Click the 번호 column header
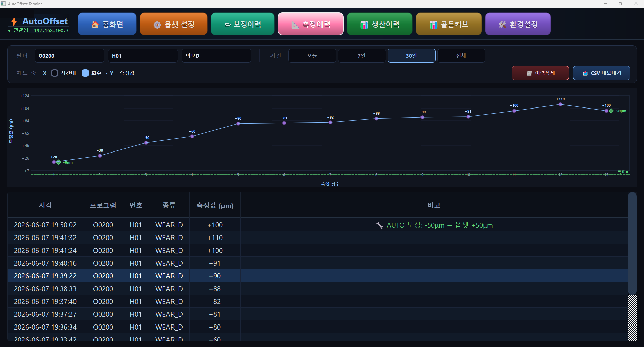This screenshot has width=644, height=347. click(136, 205)
